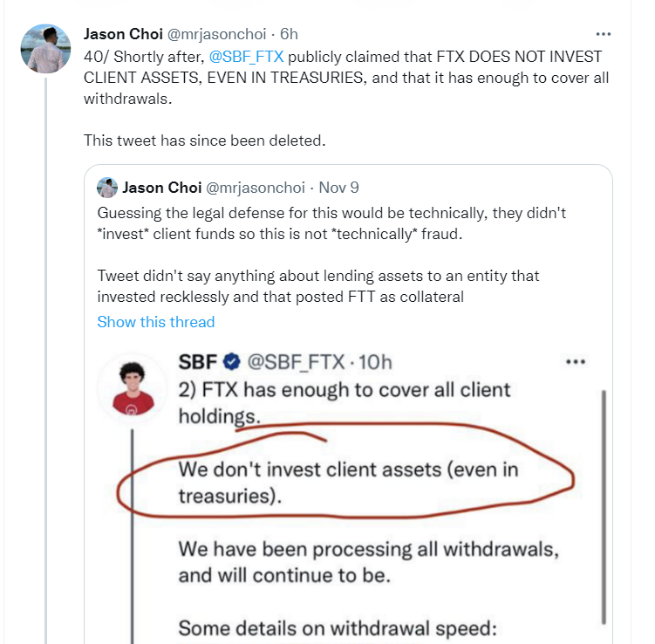Click the bold "Jason Choi" name in the top tweet
Viewport: 655px width, 644px height.
(122, 34)
